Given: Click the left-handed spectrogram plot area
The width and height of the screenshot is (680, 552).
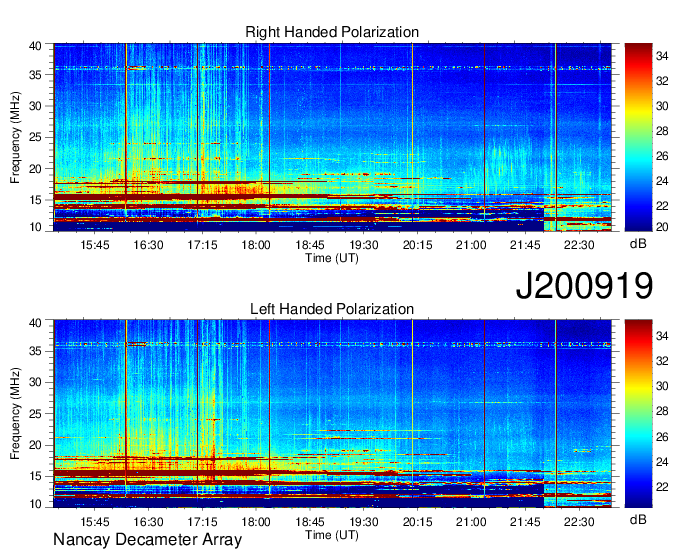Looking at the screenshot, I should [x=332, y=414].
